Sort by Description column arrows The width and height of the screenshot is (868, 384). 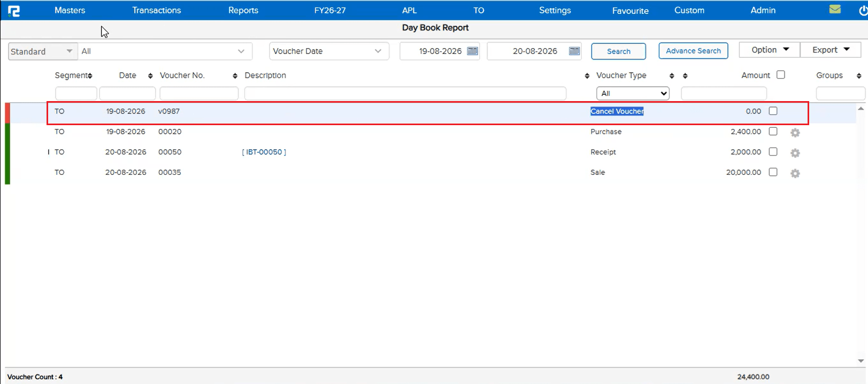pos(587,76)
